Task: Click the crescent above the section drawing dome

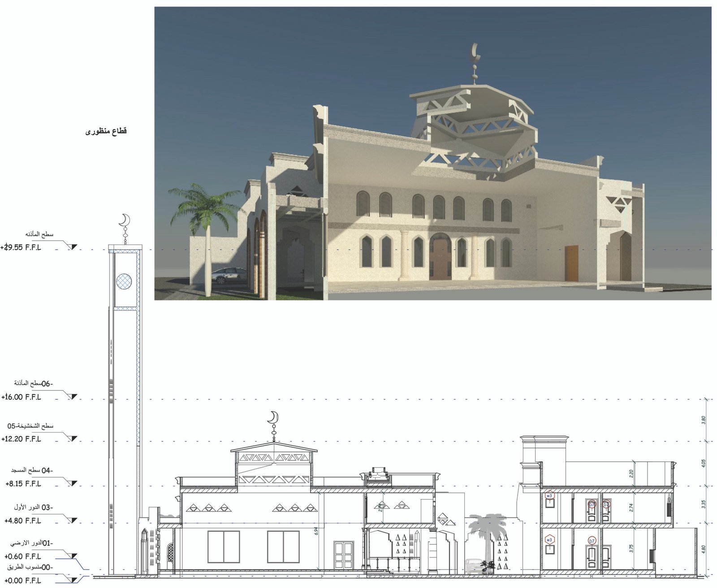Action: click(273, 418)
